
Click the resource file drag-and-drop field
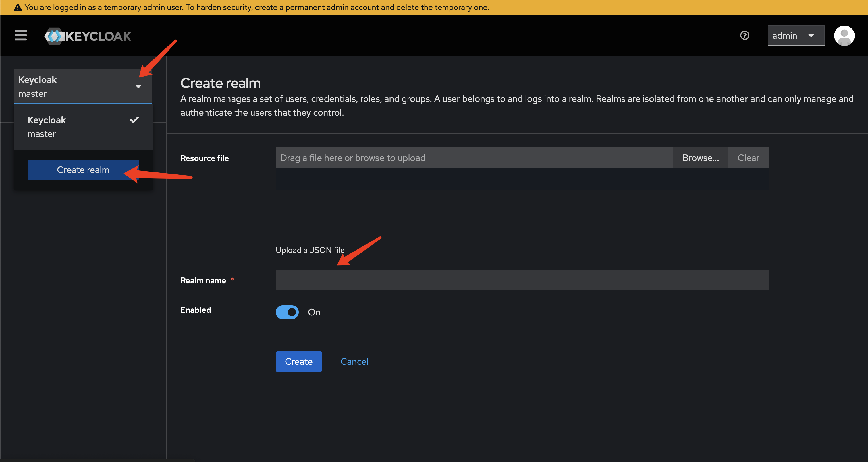474,158
